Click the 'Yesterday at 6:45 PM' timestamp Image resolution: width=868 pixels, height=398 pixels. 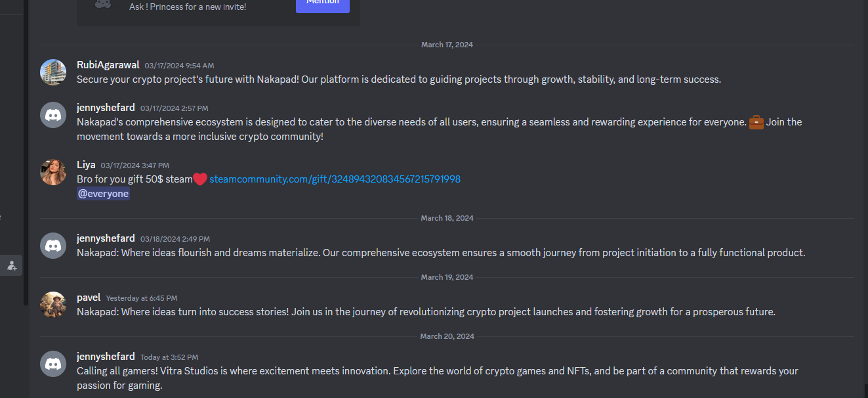coord(142,298)
